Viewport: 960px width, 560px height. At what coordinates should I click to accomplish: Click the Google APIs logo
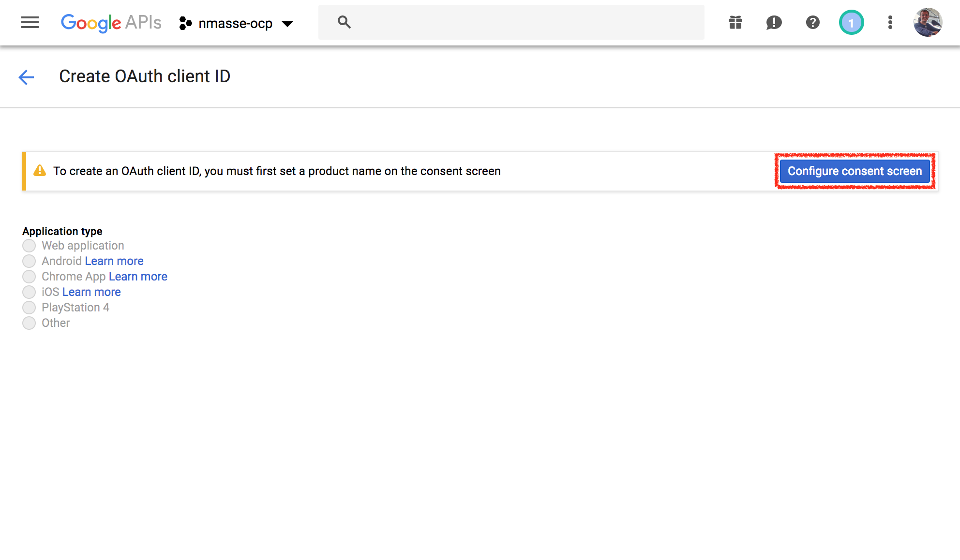[x=110, y=23]
